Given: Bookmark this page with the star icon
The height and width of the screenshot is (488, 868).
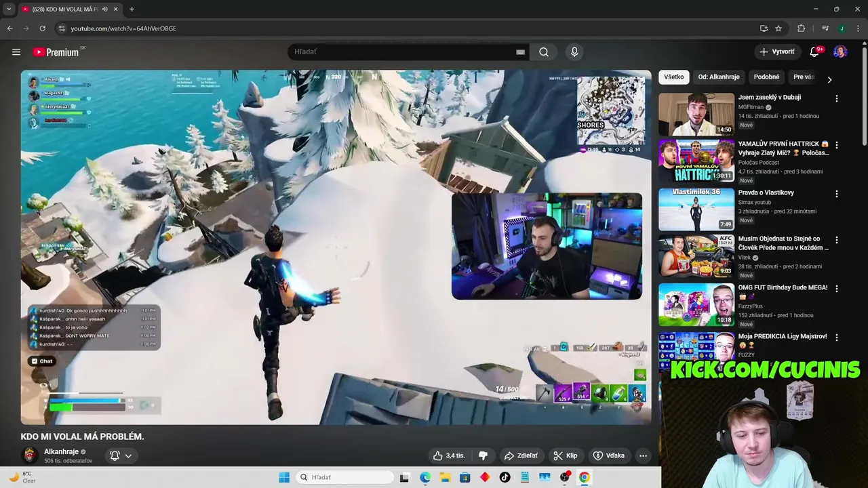Looking at the screenshot, I should point(778,28).
